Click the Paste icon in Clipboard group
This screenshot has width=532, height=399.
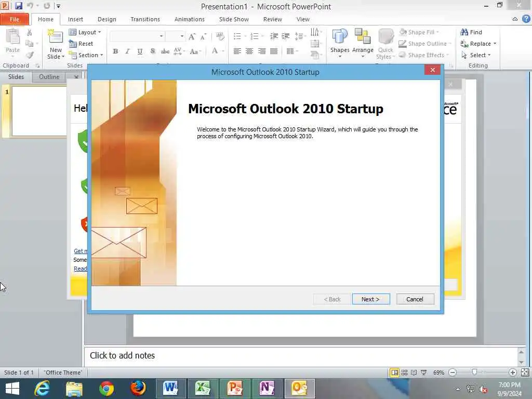(12, 37)
